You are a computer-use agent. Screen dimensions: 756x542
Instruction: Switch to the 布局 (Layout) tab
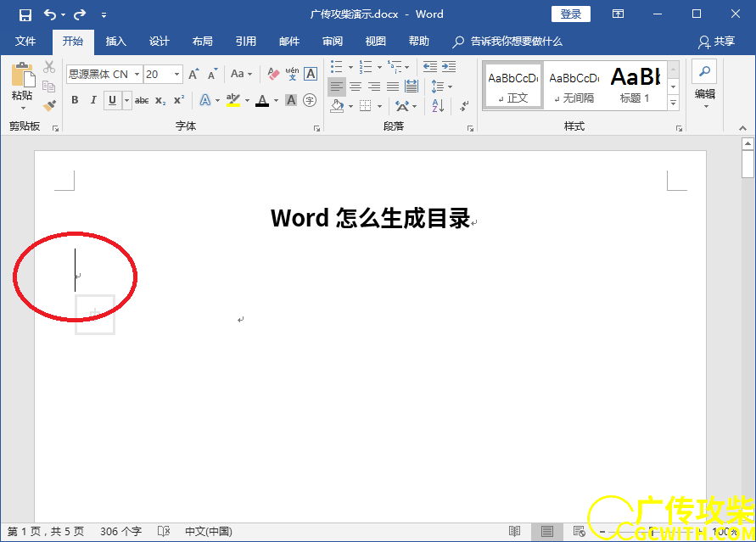pyautogui.click(x=203, y=42)
